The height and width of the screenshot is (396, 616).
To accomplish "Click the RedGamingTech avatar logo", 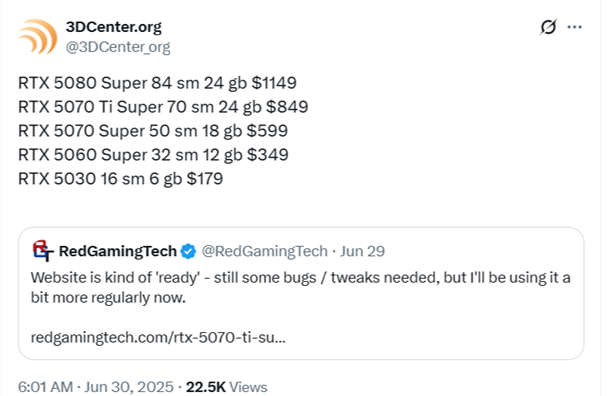I will (42, 251).
